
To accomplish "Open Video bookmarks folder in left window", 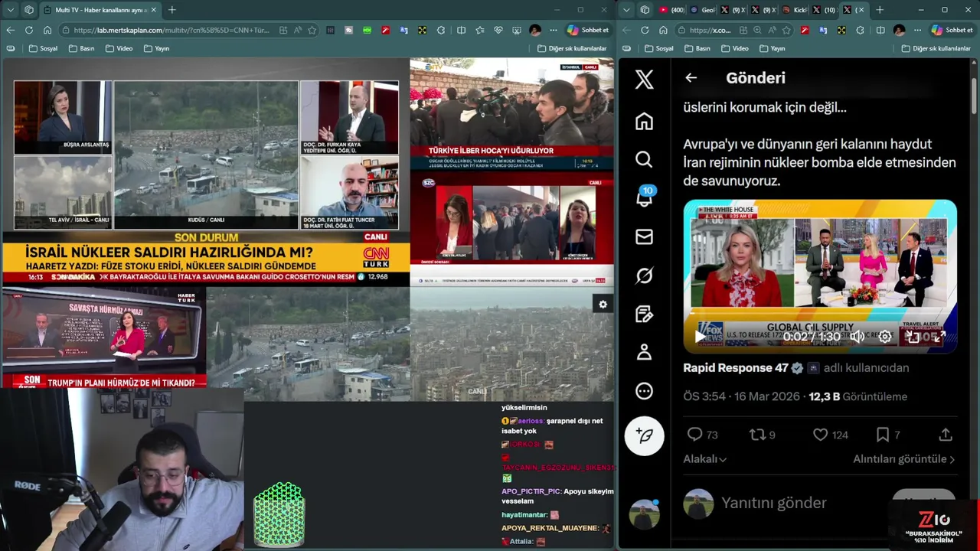I will pos(119,48).
